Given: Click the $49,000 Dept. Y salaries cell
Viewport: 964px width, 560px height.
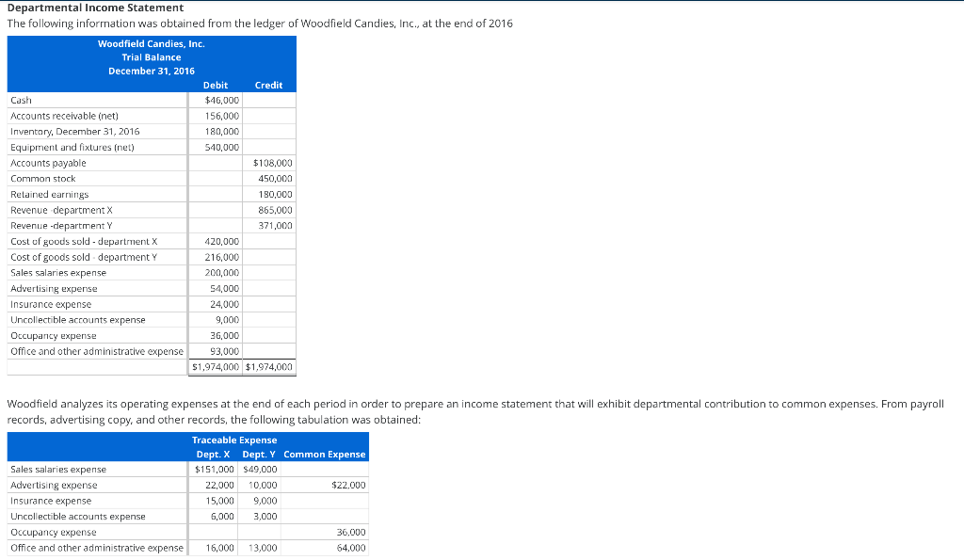Looking at the screenshot, I should (260, 470).
